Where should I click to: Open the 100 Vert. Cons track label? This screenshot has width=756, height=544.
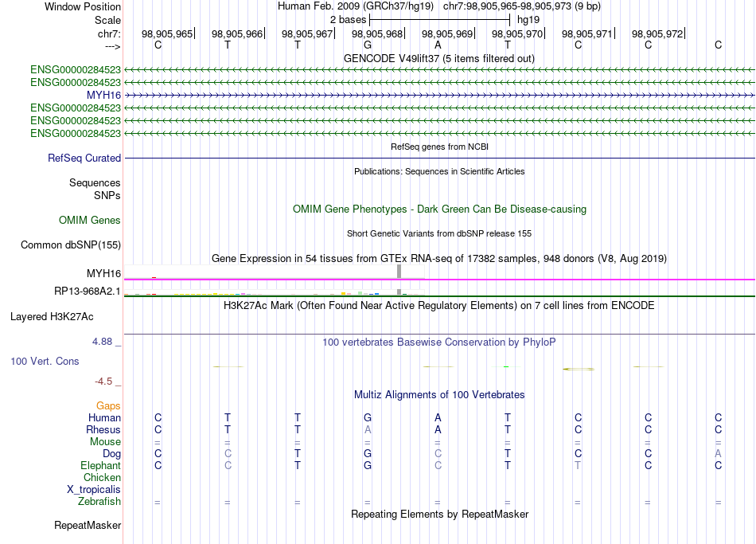45,361
